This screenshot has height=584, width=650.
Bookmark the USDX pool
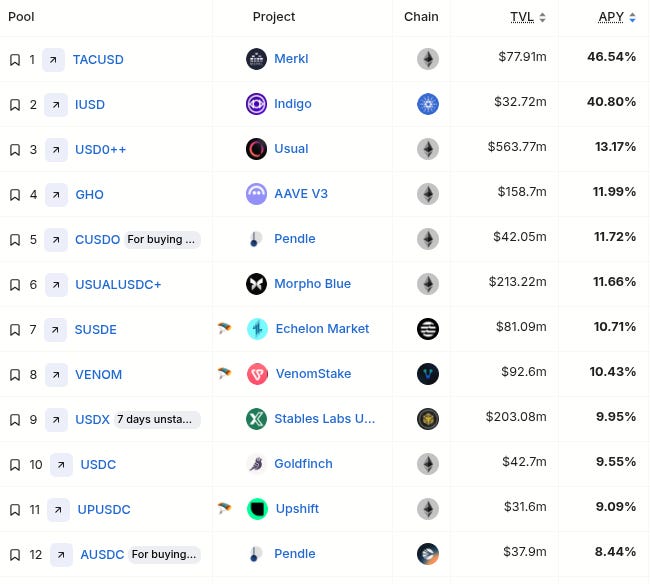click(x=15, y=420)
